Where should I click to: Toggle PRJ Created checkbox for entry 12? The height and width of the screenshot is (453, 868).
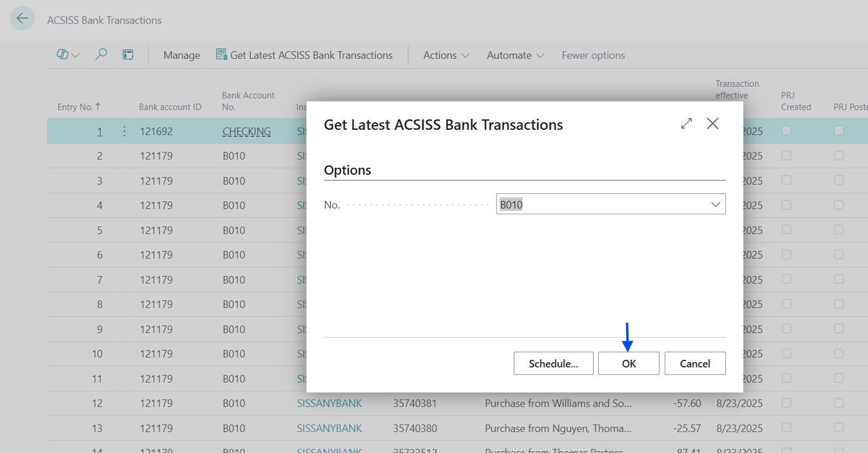pos(786,403)
